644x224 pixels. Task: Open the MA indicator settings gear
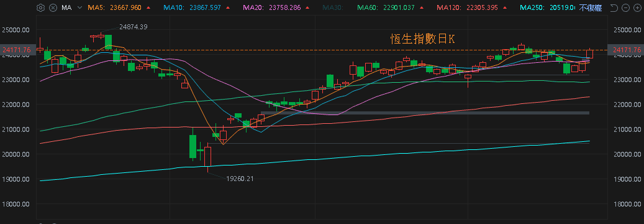tap(40, 8)
